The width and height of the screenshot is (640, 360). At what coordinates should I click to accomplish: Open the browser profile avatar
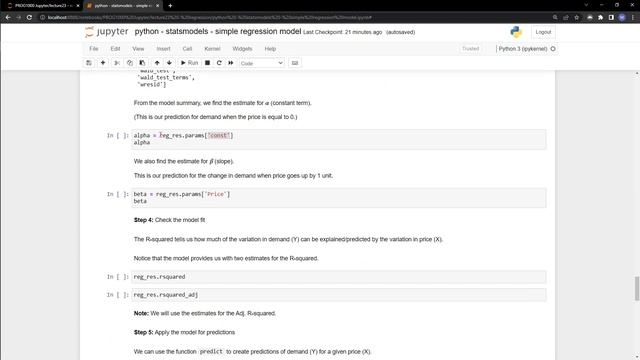[x=622, y=18]
